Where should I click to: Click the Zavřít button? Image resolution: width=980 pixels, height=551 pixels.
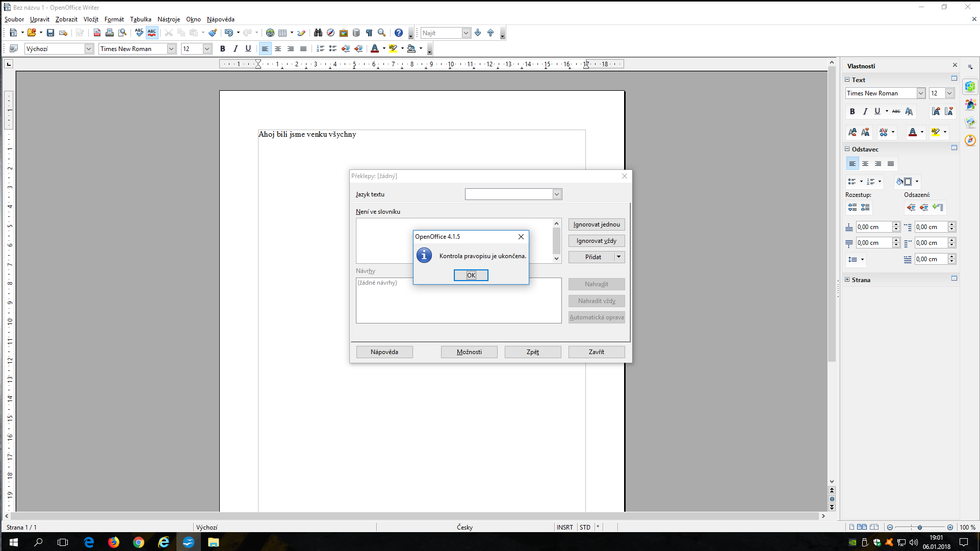pos(596,352)
